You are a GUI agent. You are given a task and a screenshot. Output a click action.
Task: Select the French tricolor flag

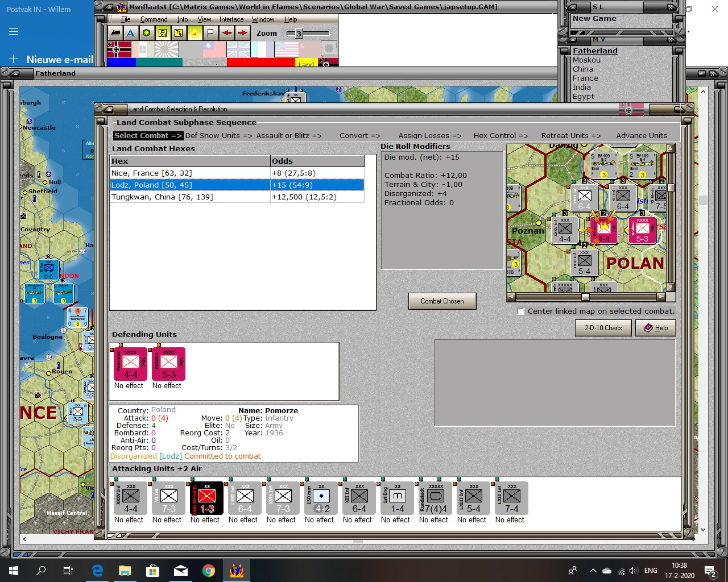262,49
